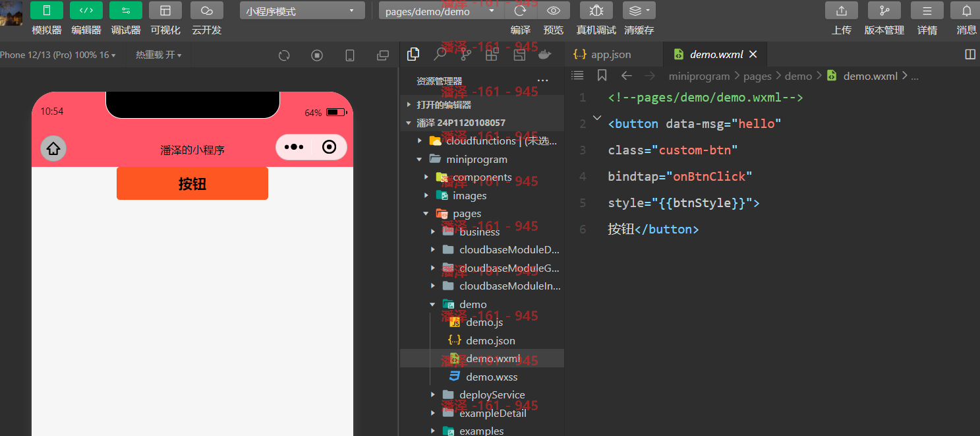The image size is (980, 436).
Task: Open the Docker whale icon
Action: [x=545, y=54]
